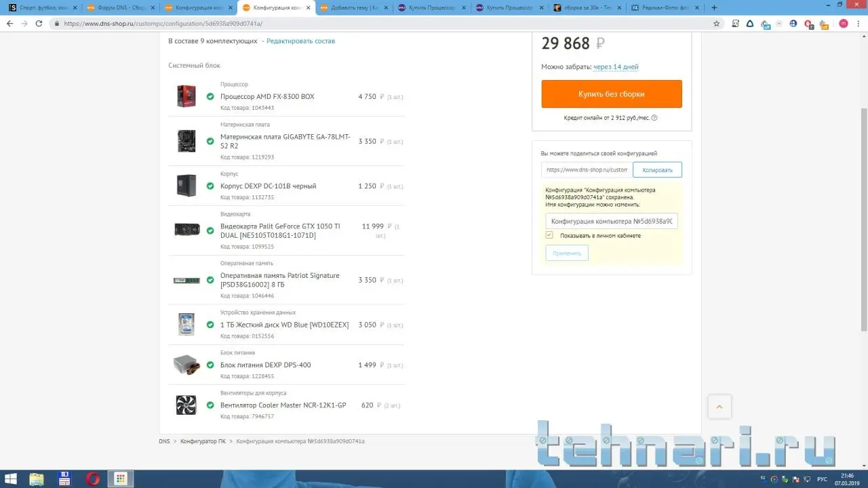
Task: Switch to the 'Радикал-Фото' tab
Action: pos(663,7)
